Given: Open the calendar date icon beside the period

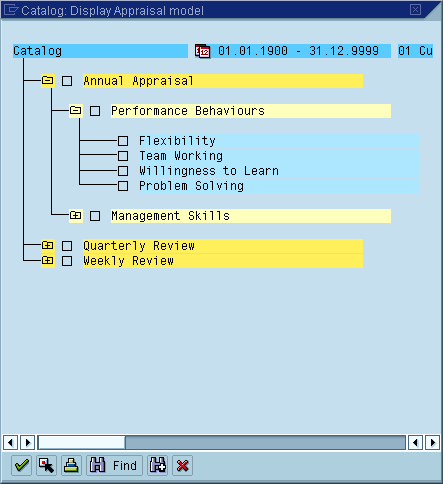Looking at the screenshot, I should point(203,51).
